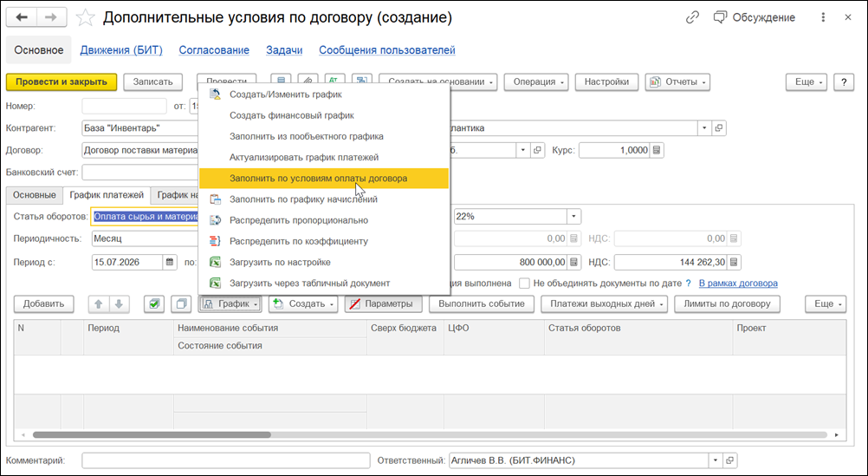Open the calculator for the 800 000,00 amount
Screen dimensions: 868x476
574,262
